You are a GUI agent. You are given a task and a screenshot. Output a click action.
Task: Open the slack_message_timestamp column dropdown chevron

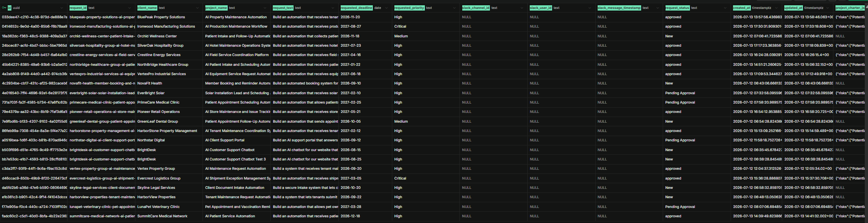(x=658, y=8)
